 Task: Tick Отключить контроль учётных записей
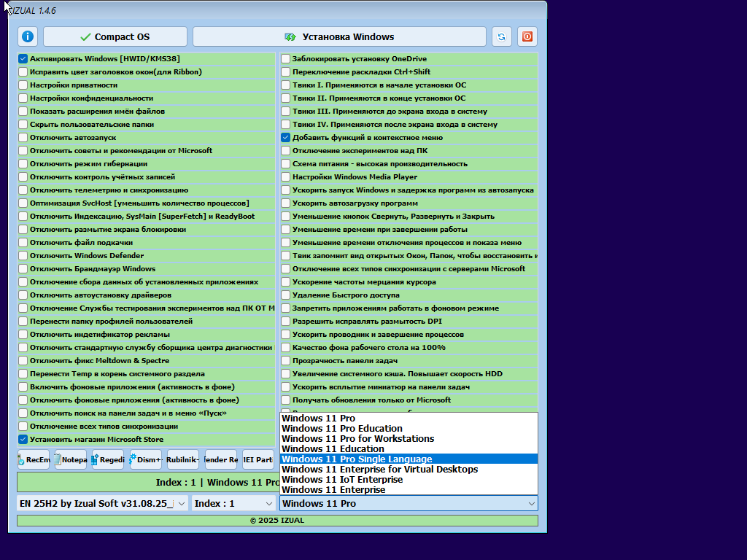click(x=23, y=176)
